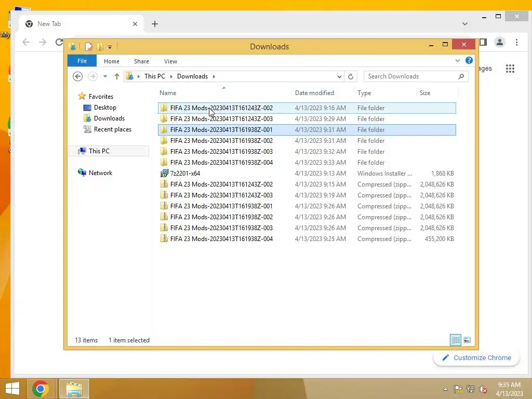Click 1,868 KB size cell

point(443,174)
